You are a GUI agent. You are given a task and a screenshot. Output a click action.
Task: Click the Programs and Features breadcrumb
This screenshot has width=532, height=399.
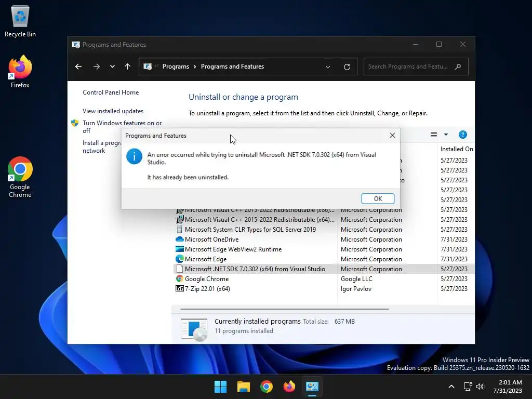pyautogui.click(x=232, y=66)
